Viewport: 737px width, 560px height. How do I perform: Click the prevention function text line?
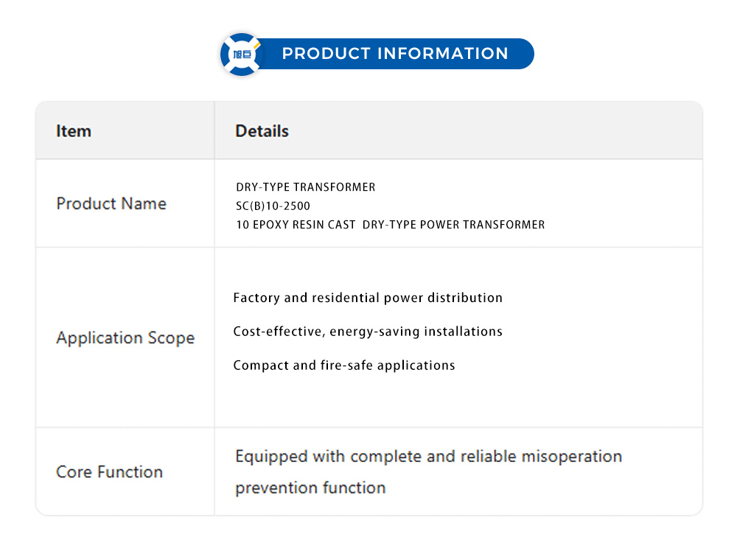[x=310, y=488]
